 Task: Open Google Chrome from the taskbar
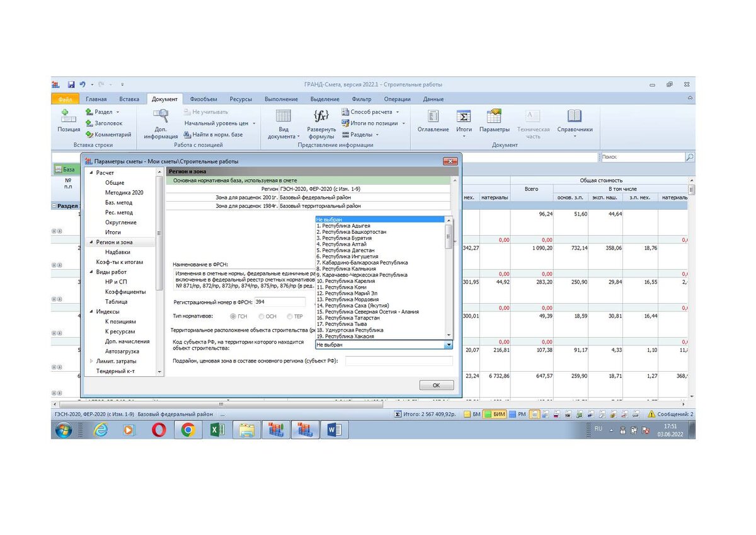(x=188, y=430)
